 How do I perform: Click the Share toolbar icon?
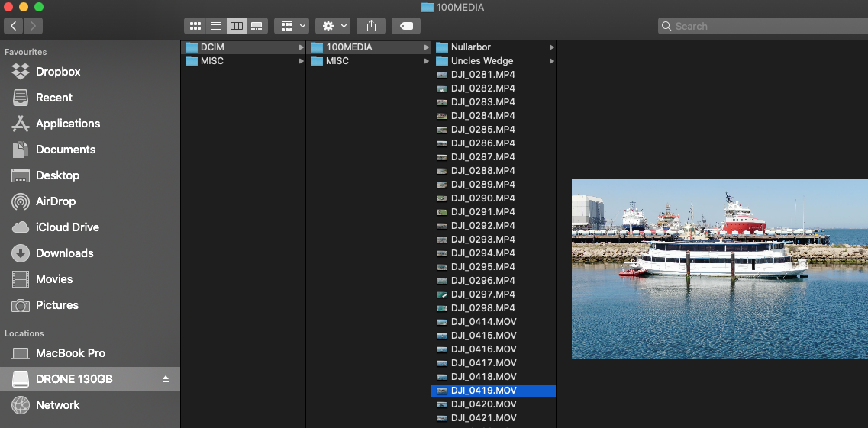coord(371,26)
